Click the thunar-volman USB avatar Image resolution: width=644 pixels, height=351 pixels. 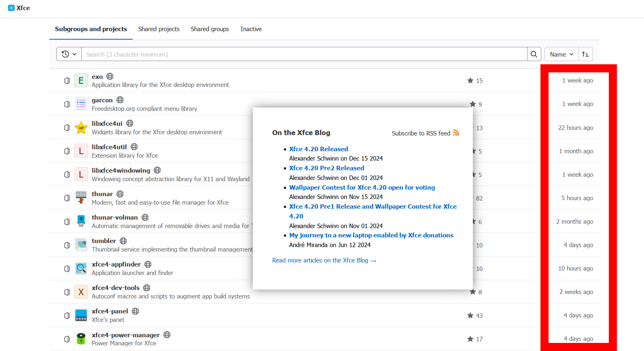pyautogui.click(x=81, y=221)
